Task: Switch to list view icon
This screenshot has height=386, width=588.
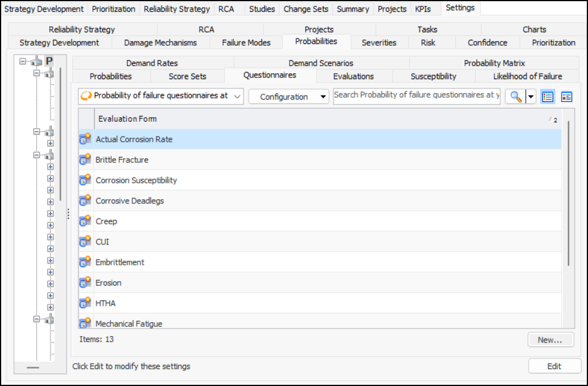Action: (x=547, y=97)
